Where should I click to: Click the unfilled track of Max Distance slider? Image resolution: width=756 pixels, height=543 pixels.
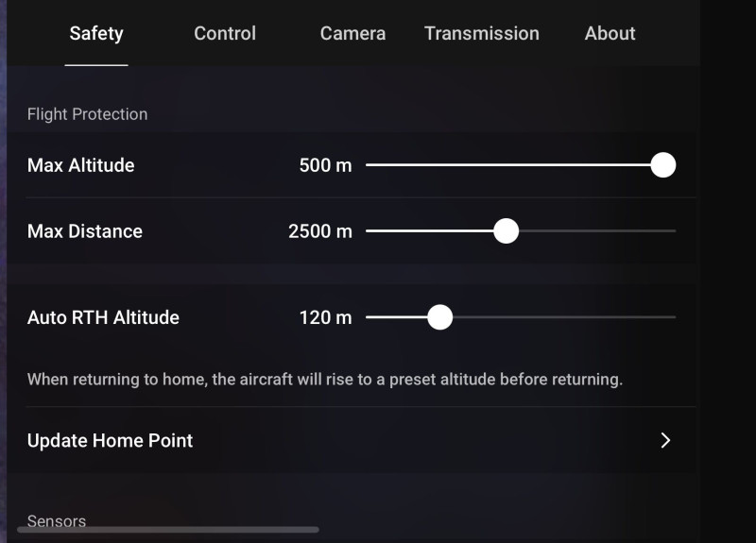pyautogui.click(x=597, y=231)
